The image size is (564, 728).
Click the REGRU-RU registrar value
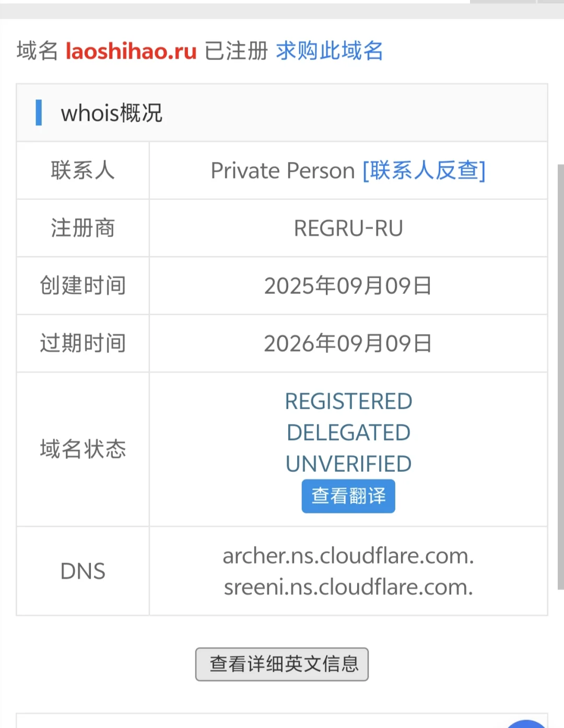click(x=348, y=228)
